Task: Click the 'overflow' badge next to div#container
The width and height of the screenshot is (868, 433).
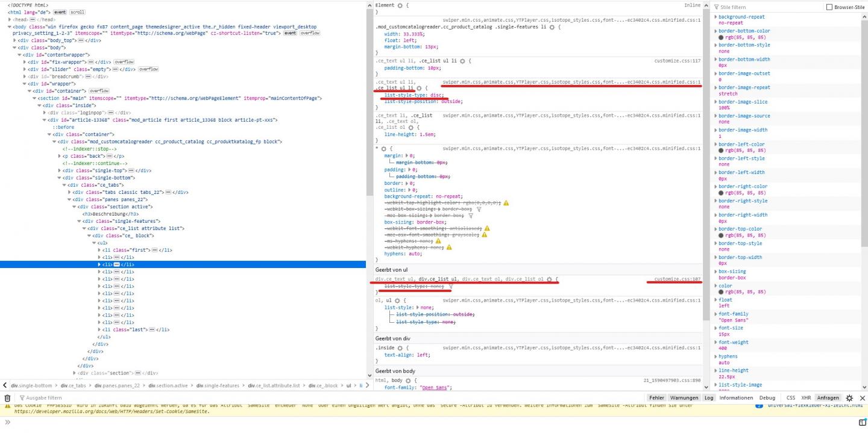Action: point(99,91)
